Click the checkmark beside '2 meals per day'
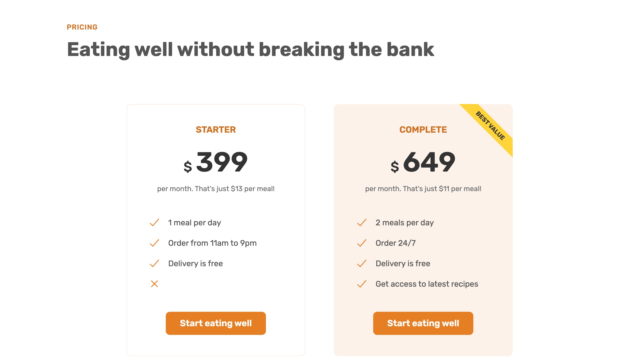Viewport: 640px width, 364px height. click(362, 222)
